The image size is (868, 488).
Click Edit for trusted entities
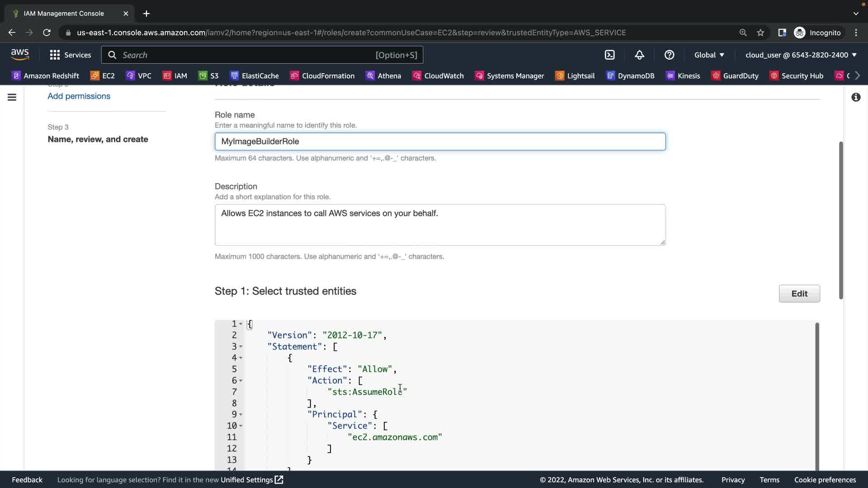(799, 294)
